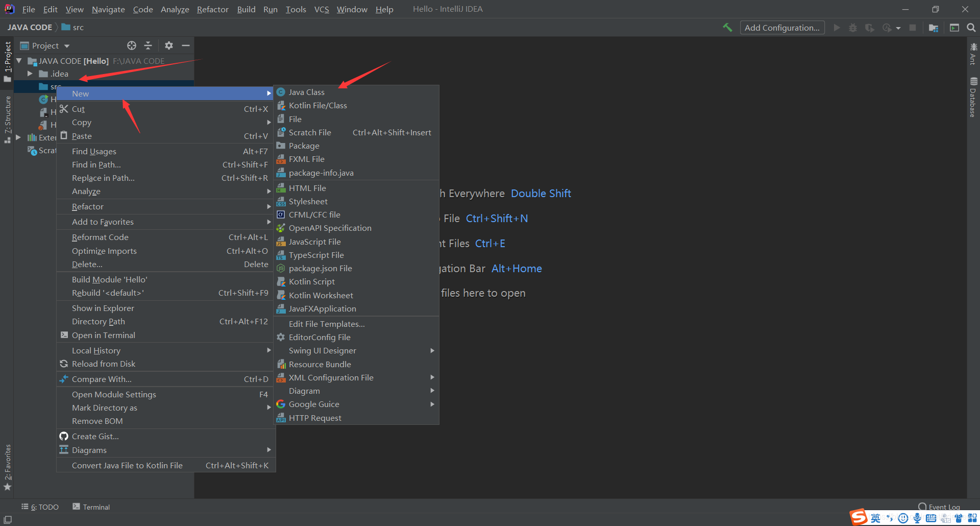
Task: Choose File in the New submenu
Action: tap(356, 119)
